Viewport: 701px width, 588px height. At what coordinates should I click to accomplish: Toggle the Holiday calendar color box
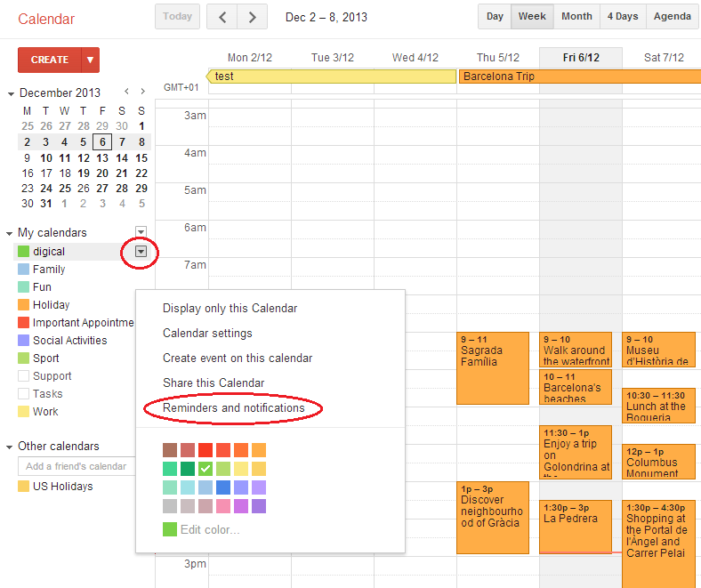click(x=24, y=305)
